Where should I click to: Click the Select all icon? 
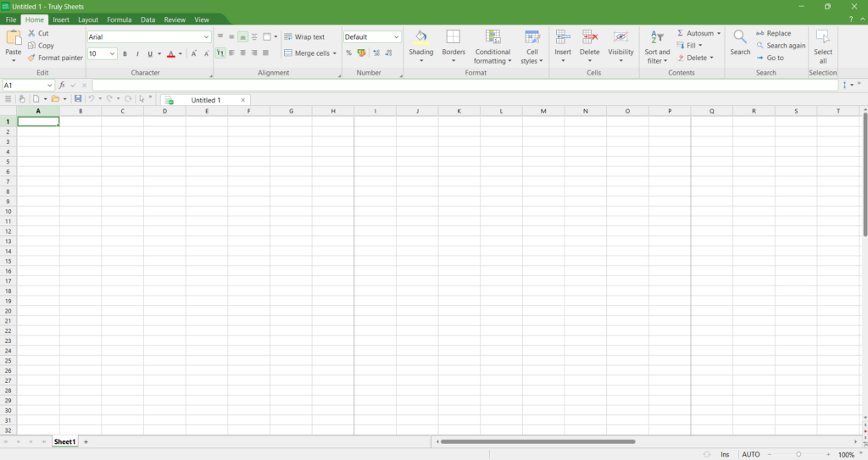pyautogui.click(x=822, y=37)
